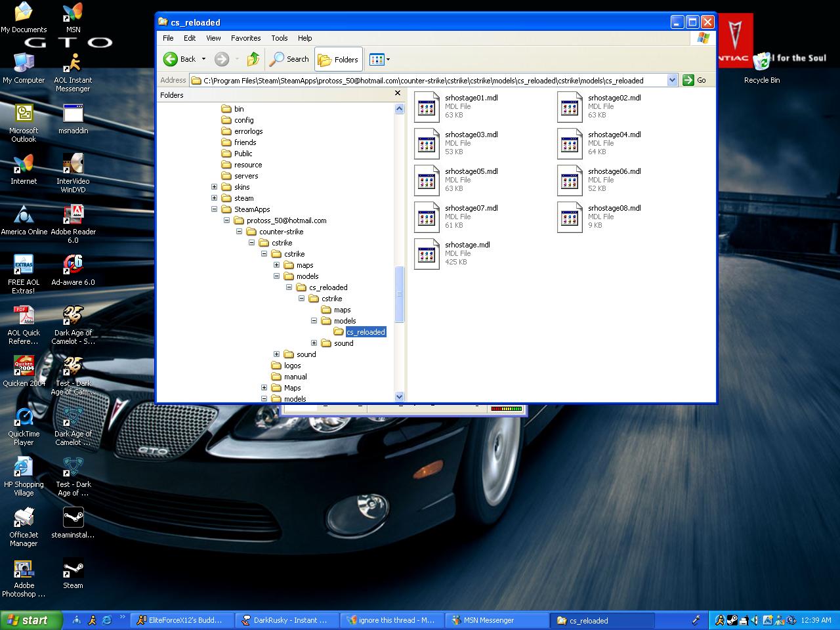
Task: Switch to EliteForceX12's Buddy taskbar window
Action: (182, 620)
